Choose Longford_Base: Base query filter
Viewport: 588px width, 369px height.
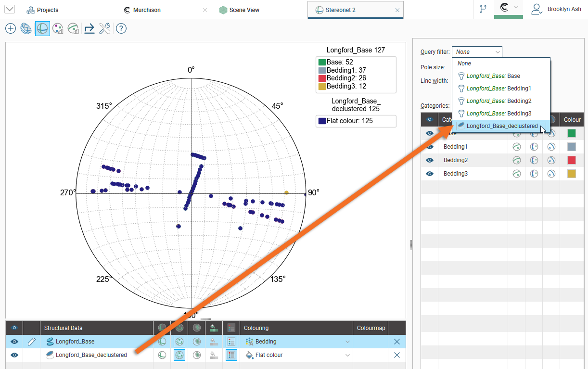[x=501, y=76]
